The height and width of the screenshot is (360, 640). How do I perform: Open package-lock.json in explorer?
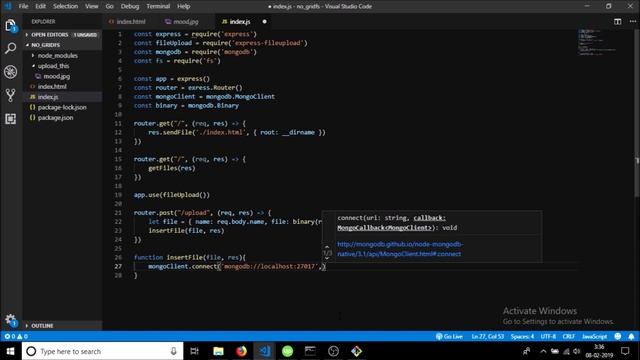click(x=62, y=107)
